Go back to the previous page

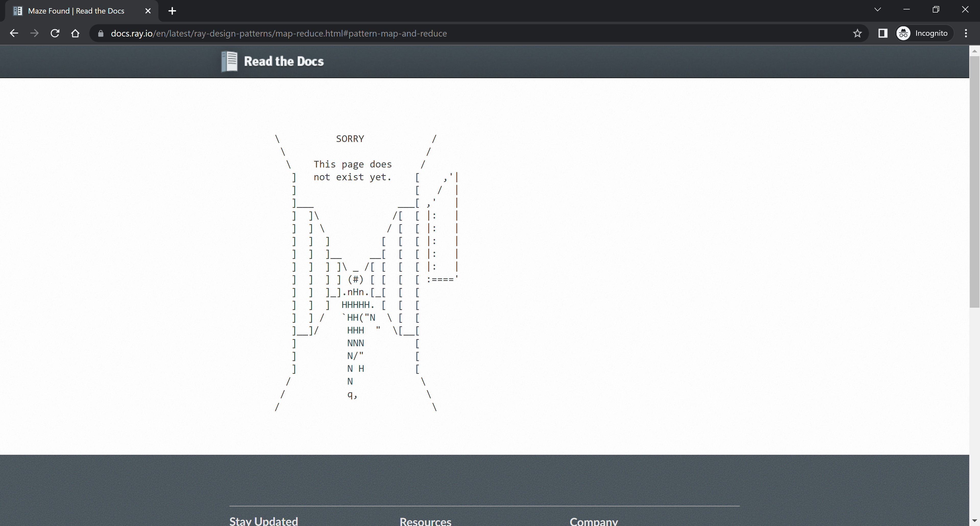[14, 33]
